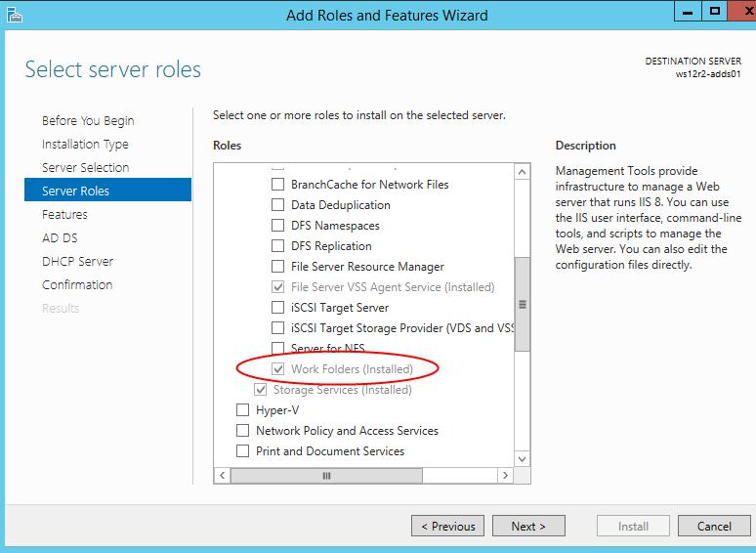Click the horizontal scroll right arrow

coord(505,476)
